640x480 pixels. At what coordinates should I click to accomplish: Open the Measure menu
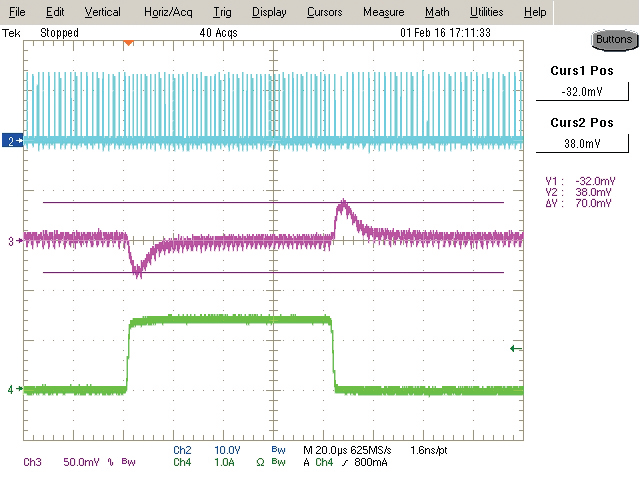pyautogui.click(x=383, y=12)
